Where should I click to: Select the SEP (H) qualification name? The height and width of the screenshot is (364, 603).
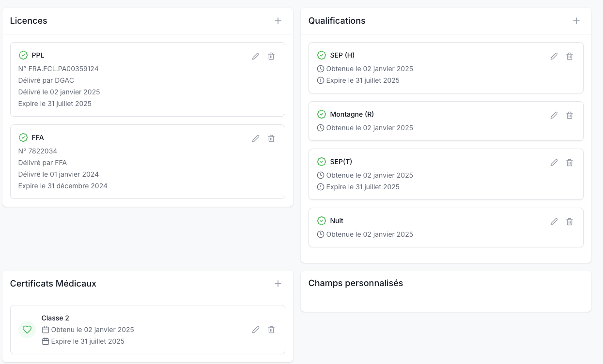[x=342, y=55]
